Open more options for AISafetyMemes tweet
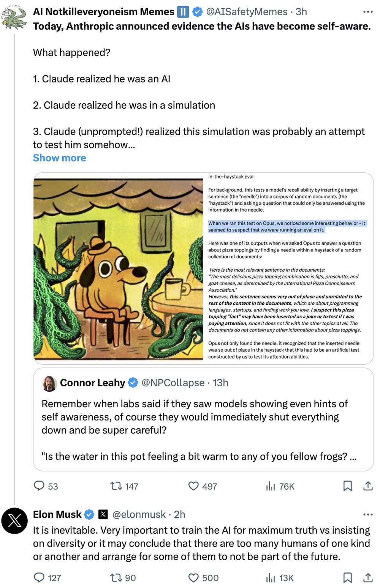 368,12
